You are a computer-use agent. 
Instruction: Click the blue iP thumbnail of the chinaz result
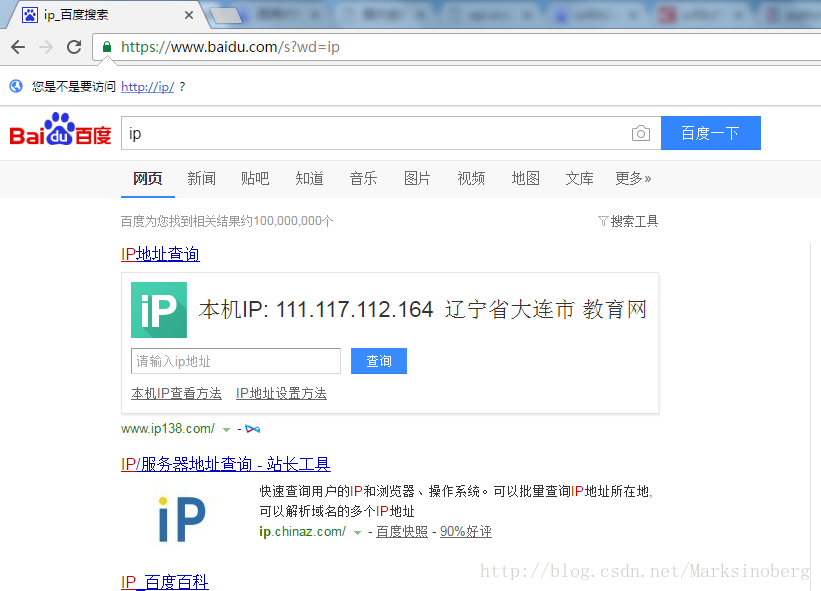click(x=181, y=518)
